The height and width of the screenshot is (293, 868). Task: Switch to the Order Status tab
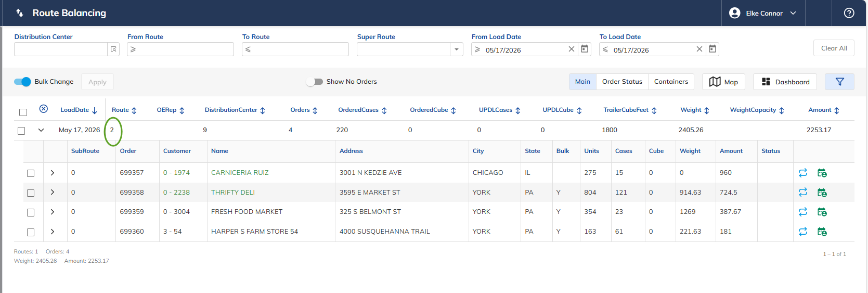pos(622,82)
